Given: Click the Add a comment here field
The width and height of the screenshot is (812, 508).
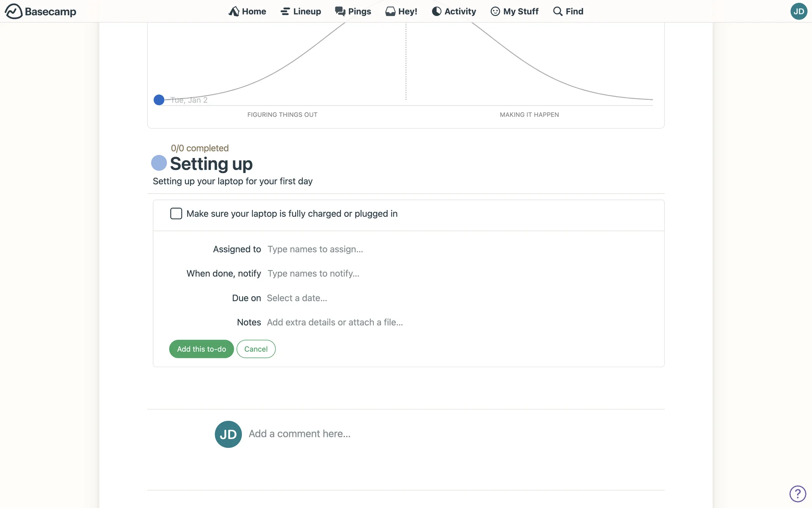Looking at the screenshot, I should (x=299, y=434).
